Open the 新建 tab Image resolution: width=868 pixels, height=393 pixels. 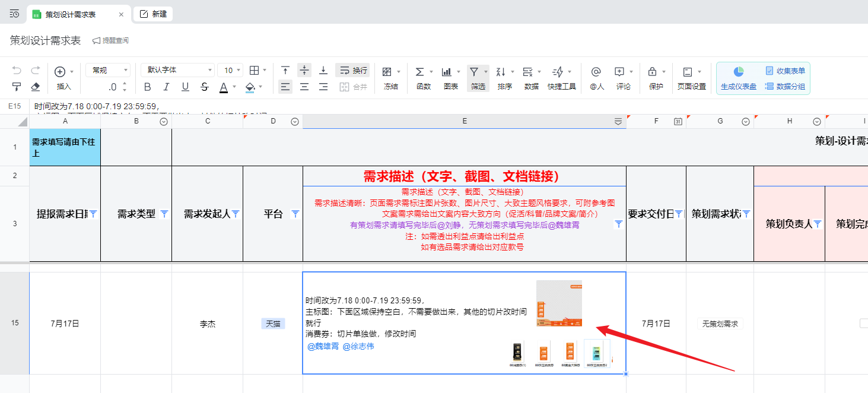(153, 14)
